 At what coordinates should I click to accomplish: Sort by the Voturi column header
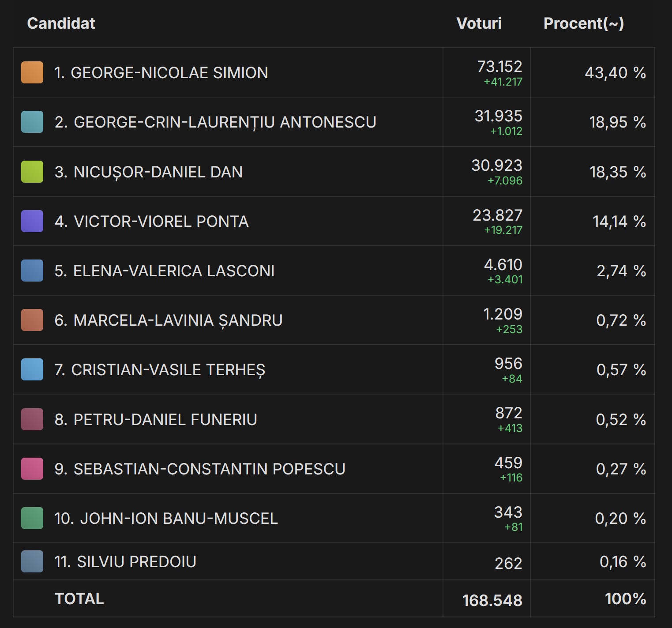coord(479,23)
